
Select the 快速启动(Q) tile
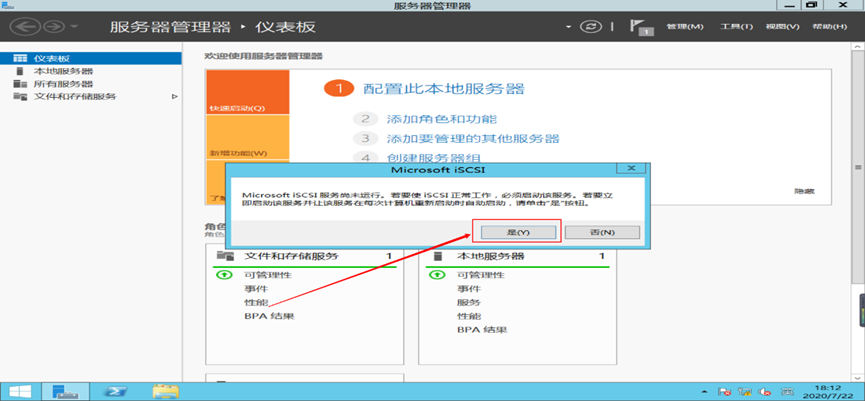pyautogui.click(x=247, y=92)
